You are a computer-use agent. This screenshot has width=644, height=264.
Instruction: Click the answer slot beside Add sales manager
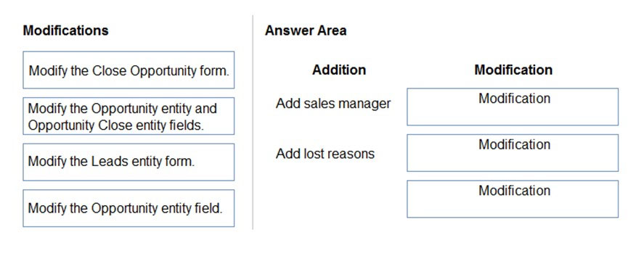(x=513, y=107)
